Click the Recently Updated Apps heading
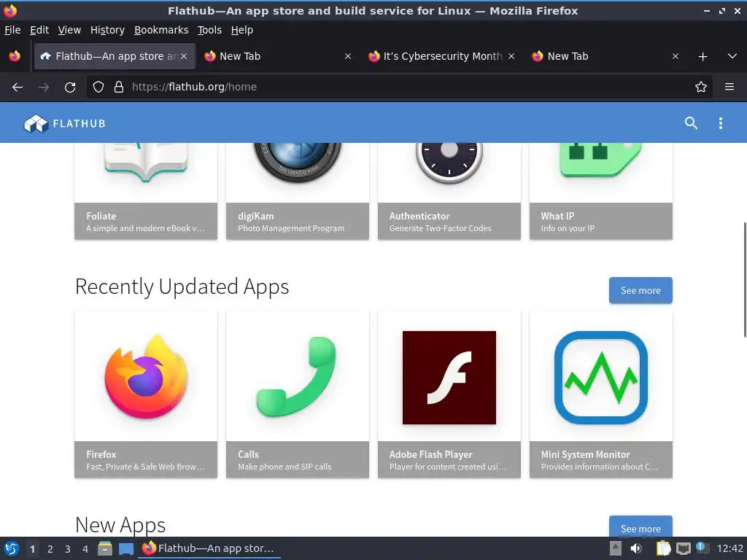The width and height of the screenshot is (747, 560). coord(182,287)
